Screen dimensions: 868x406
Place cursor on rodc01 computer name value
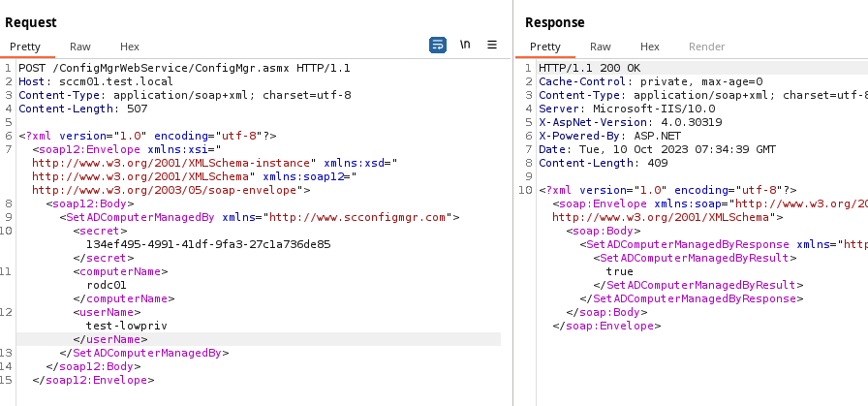click(x=107, y=285)
